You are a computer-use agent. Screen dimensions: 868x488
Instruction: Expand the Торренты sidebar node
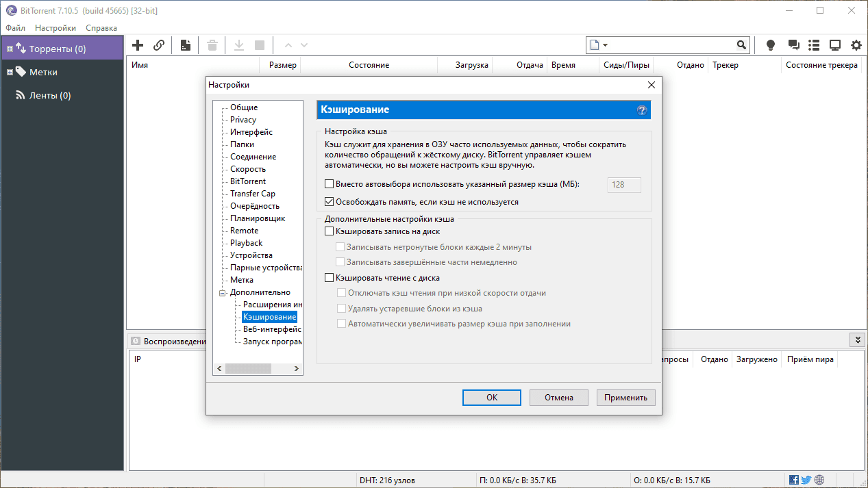[x=10, y=49]
